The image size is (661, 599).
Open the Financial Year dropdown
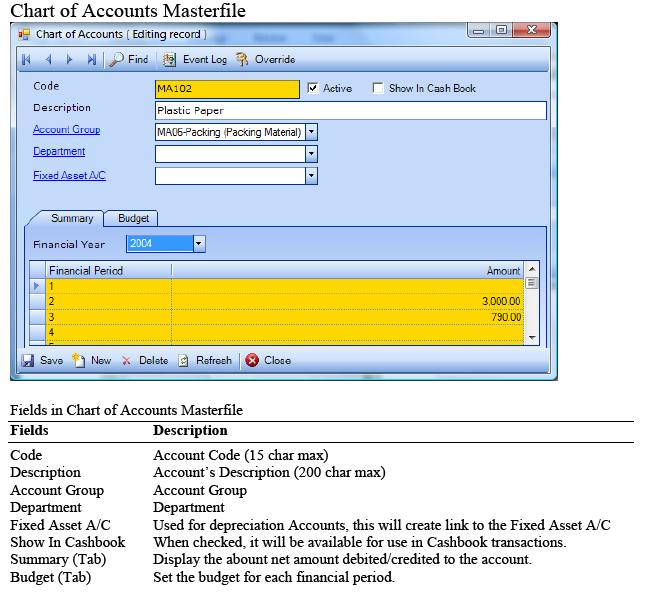coord(198,243)
